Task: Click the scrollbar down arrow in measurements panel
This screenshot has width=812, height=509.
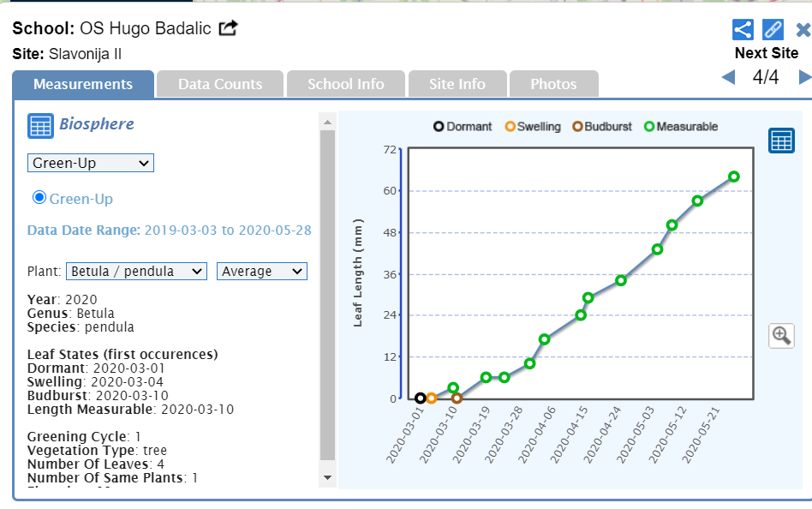Action: point(327,476)
